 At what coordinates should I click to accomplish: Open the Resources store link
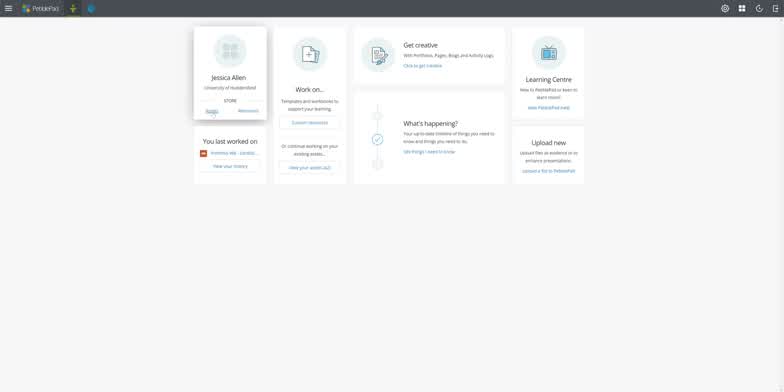pos(248,111)
